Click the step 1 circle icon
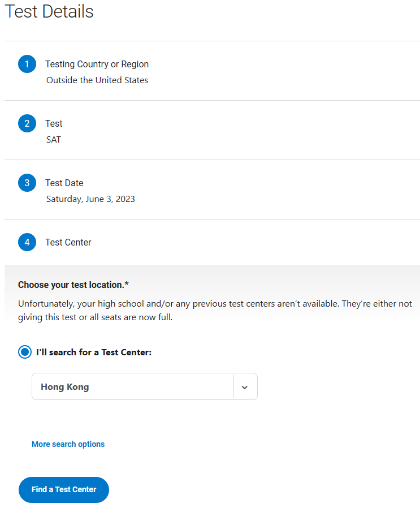Image resolution: width=420 pixels, height=512 pixels. [27, 64]
